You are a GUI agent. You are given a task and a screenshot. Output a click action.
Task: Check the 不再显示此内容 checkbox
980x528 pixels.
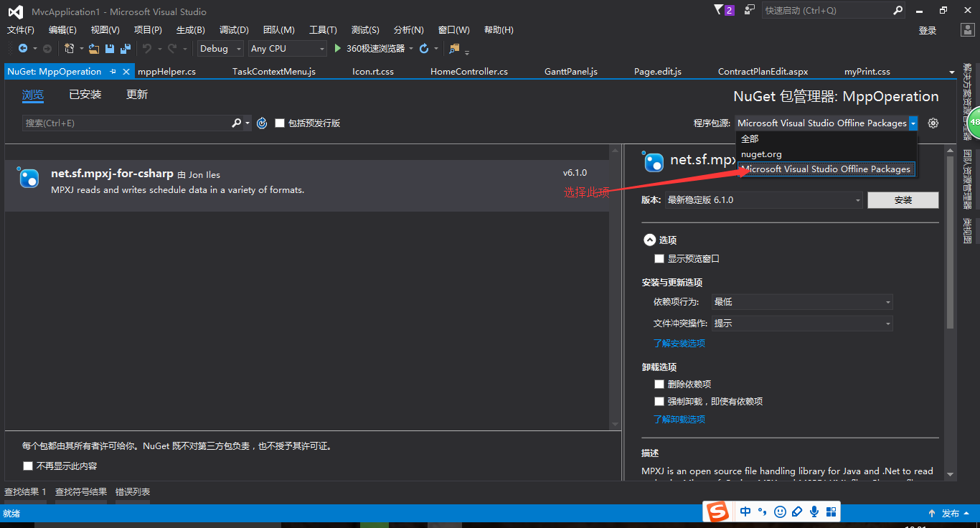pyautogui.click(x=28, y=466)
